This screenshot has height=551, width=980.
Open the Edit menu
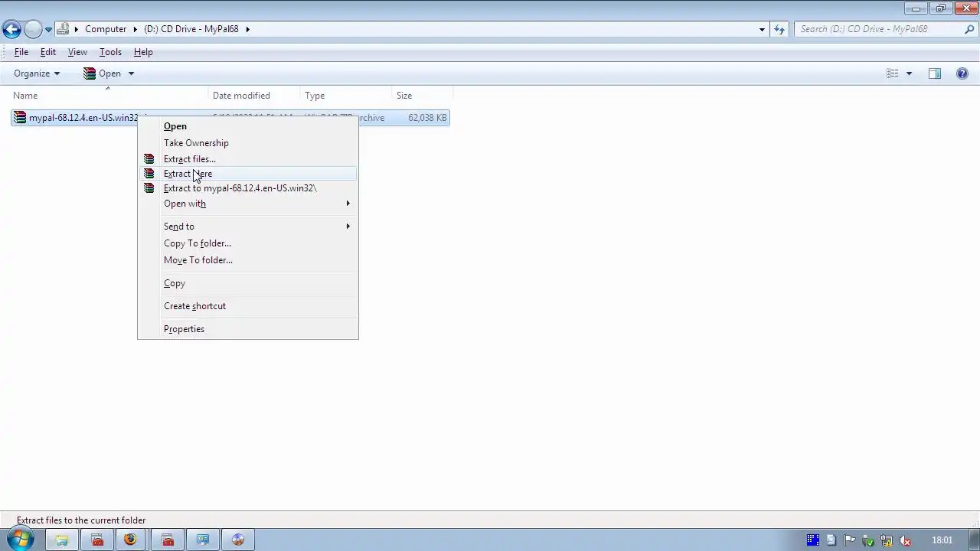47,52
